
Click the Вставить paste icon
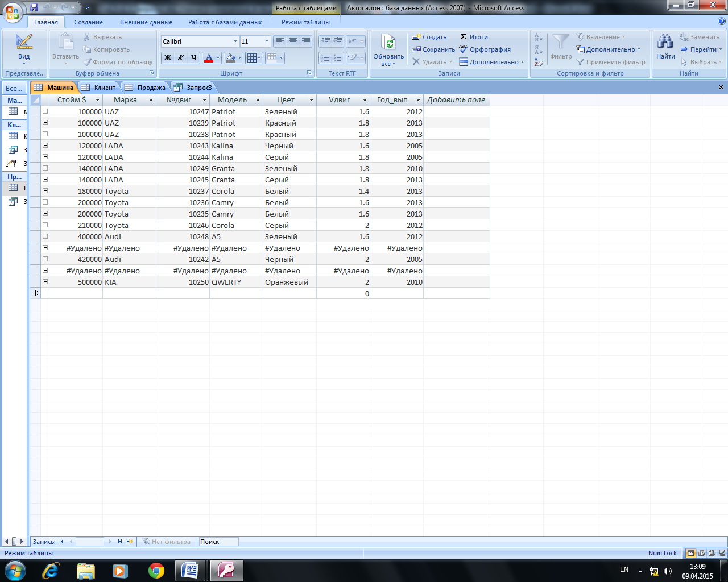coord(66,43)
